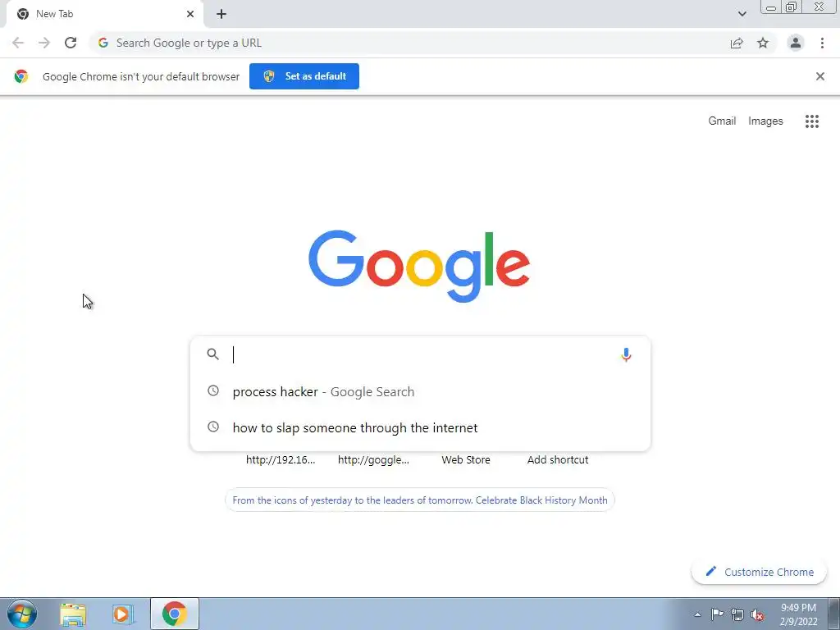
Task: Click Add shortcut
Action: pyautogui.click(x=558, y=459)
